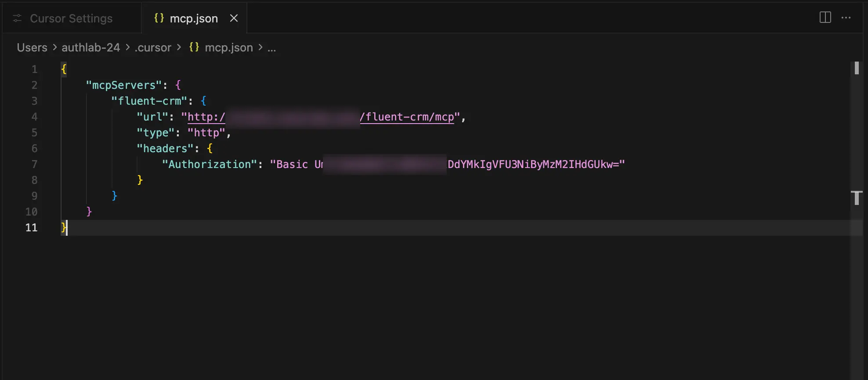Screen dimensions: 868x380
Task: Open the .cursor breadcrumb segment
Action: (x=153, y=47)
